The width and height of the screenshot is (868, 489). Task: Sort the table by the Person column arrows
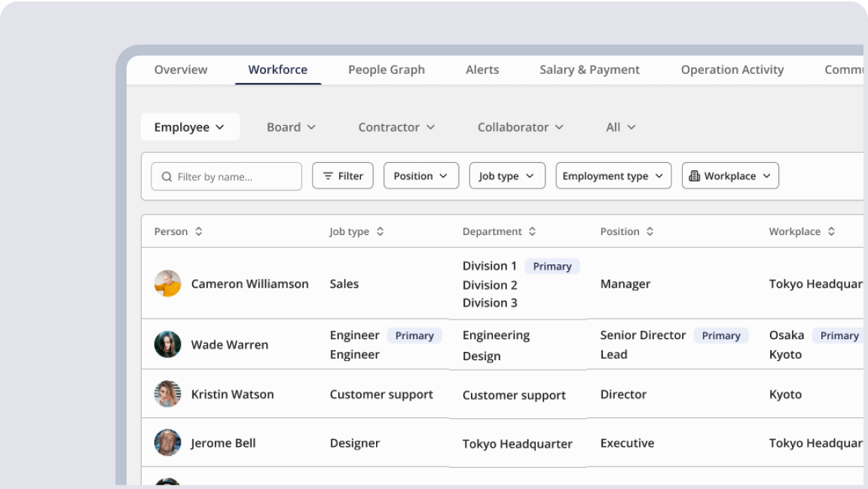click(199, 231)
